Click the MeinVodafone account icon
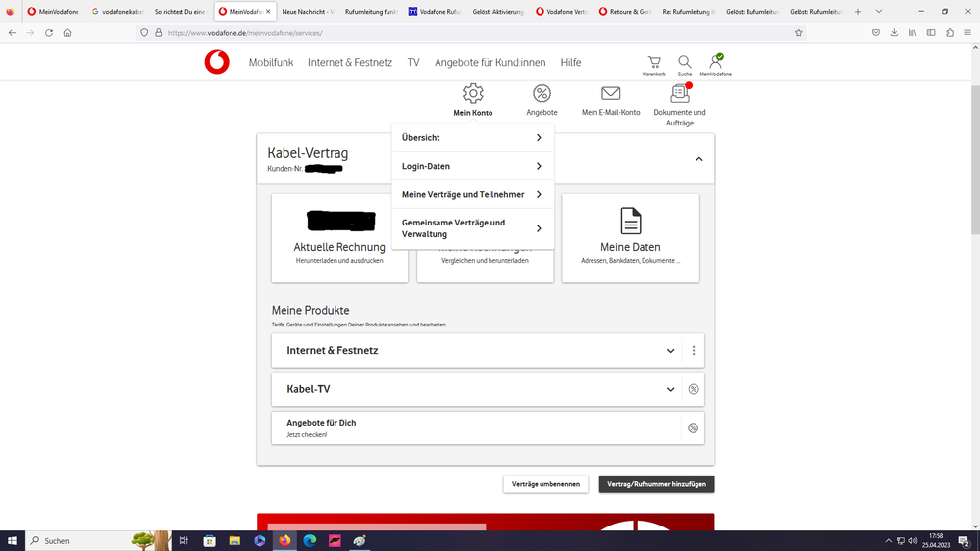 point(715,65)
